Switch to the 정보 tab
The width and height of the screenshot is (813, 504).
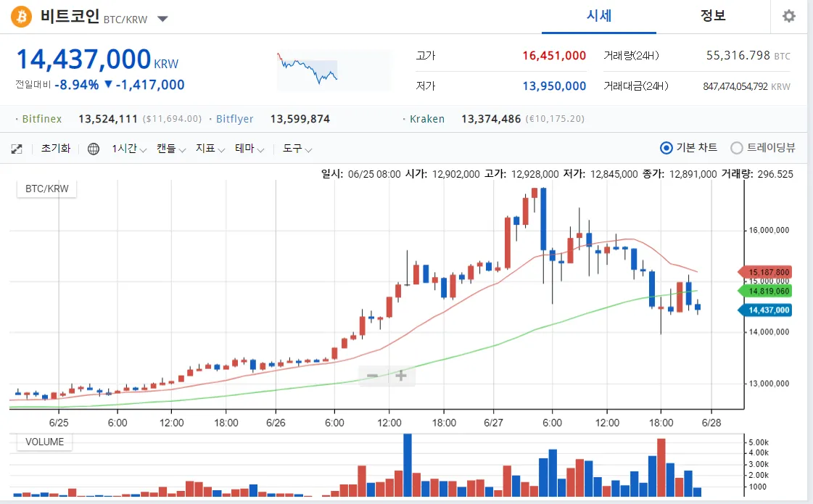click(713, 16)
